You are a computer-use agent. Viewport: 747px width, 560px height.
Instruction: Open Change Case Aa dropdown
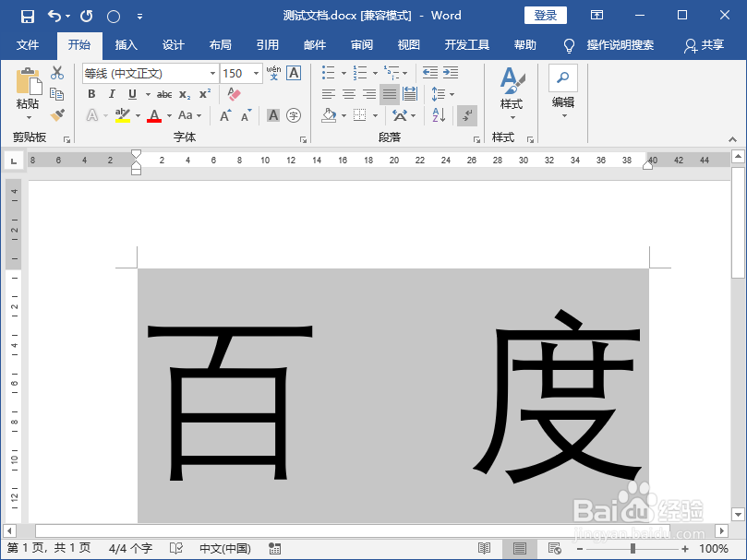[x=190, y=115]
